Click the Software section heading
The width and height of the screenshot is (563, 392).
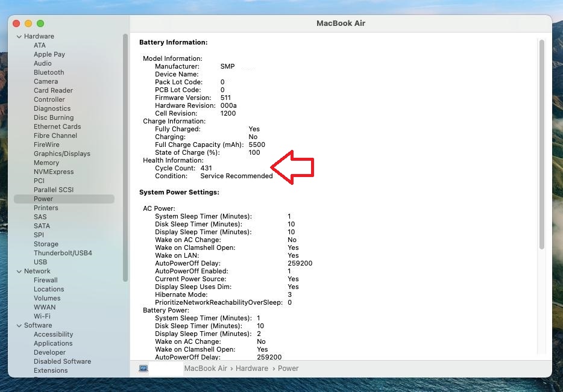[x=38, y=325]
